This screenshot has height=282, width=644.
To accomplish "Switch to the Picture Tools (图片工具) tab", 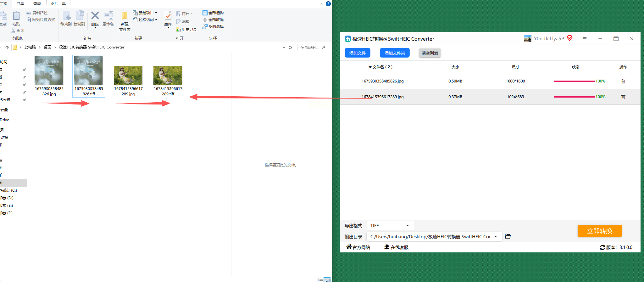I will point(58,4).
